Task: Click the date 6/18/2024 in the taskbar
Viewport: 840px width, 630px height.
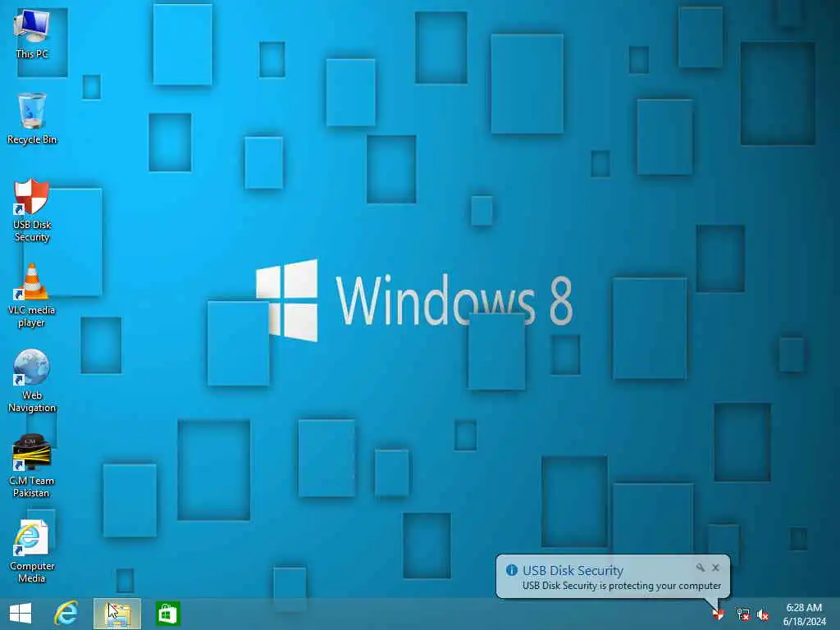Action: (x=804, y=622)
